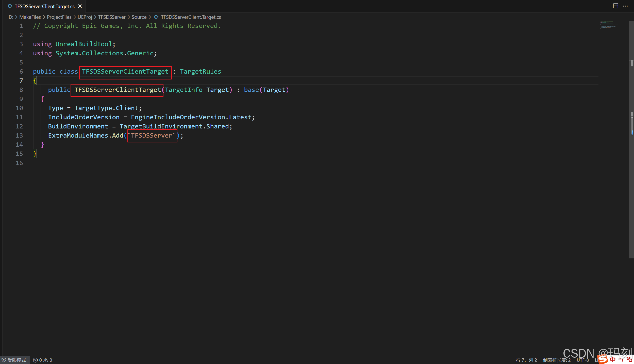Expand the MakeFiles breadcrumb folder
The width and height of the screenshot is (634, 364).
tap(30, 17)
